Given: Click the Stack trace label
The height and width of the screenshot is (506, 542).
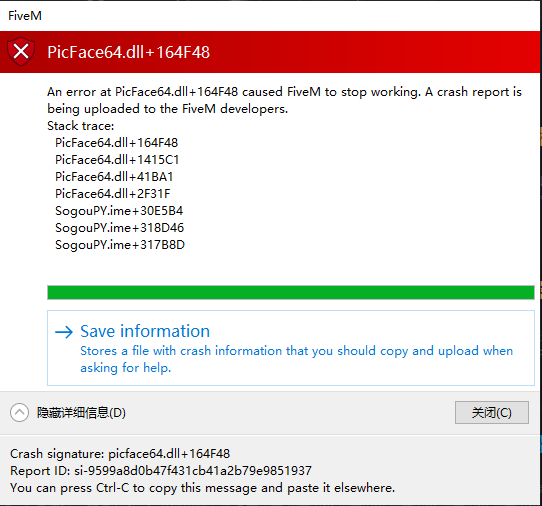Looking at the screenshot, I should pos(81,126).
